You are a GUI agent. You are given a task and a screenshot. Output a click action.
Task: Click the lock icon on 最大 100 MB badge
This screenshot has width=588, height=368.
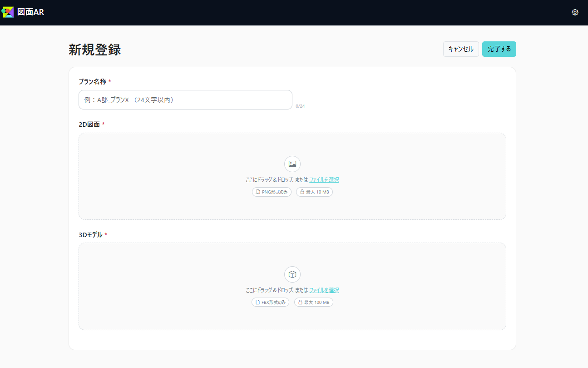(x=300, y=303)
